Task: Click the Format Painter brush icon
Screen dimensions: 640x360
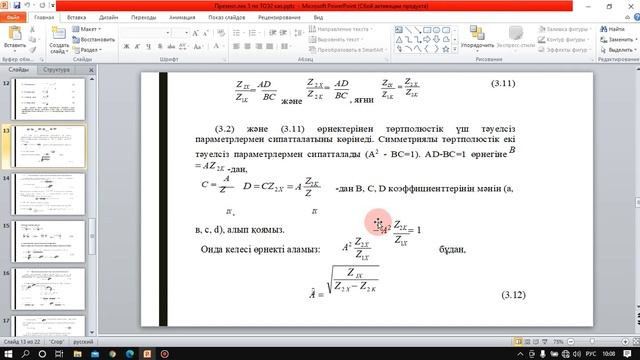Action: (x=32, y=50)
